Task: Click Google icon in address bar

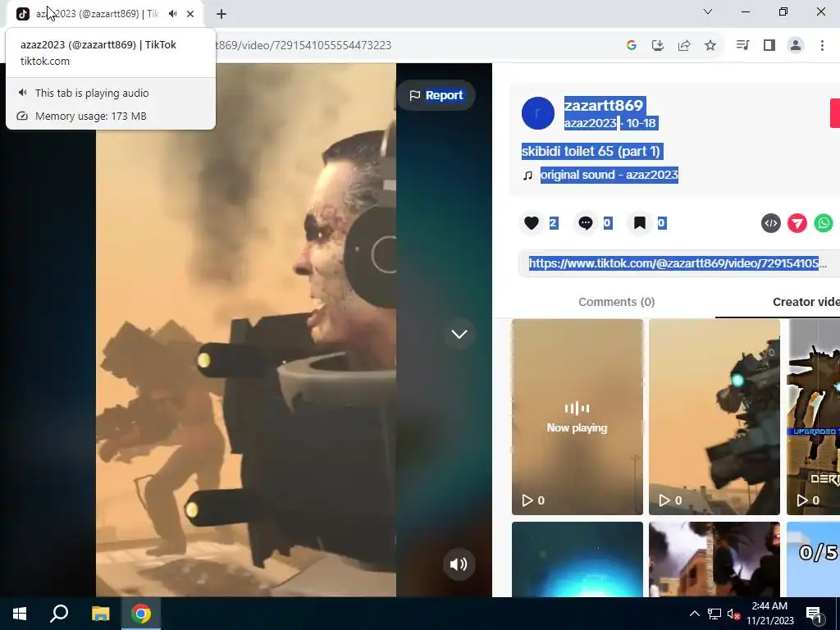Action: point(632,46)
